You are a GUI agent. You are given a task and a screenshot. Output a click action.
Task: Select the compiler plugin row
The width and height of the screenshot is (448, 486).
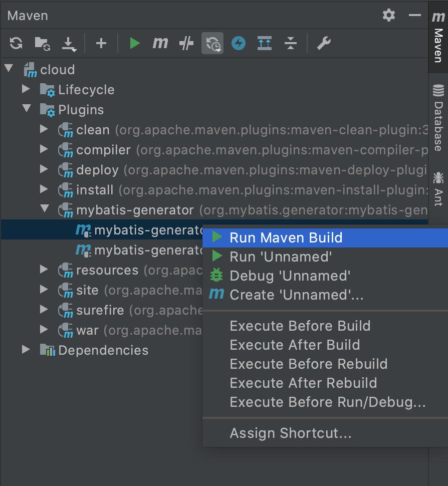coord(214,150)
